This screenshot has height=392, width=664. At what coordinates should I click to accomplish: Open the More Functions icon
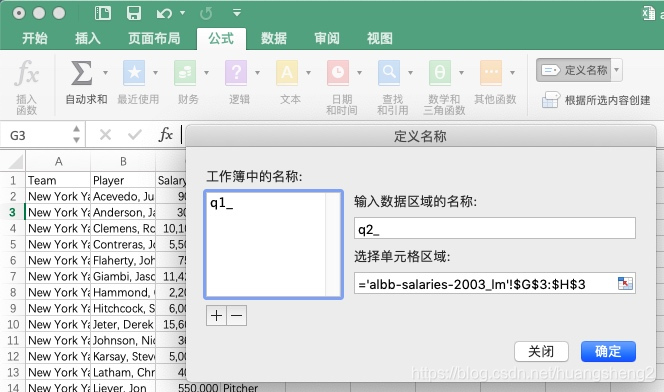point(491,73)
